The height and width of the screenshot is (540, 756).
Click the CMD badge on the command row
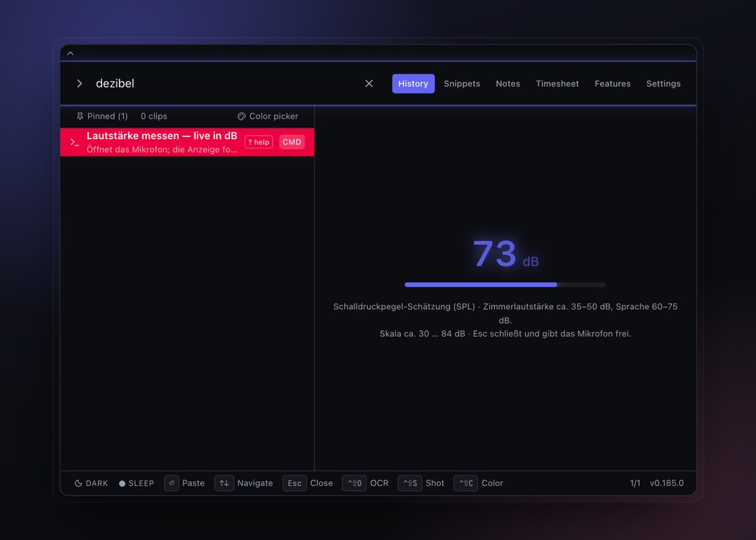[x=292, y=142]
